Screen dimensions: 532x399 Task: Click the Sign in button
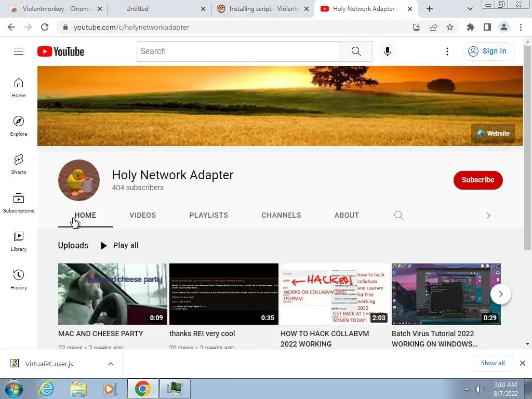[x=488, y=51]
